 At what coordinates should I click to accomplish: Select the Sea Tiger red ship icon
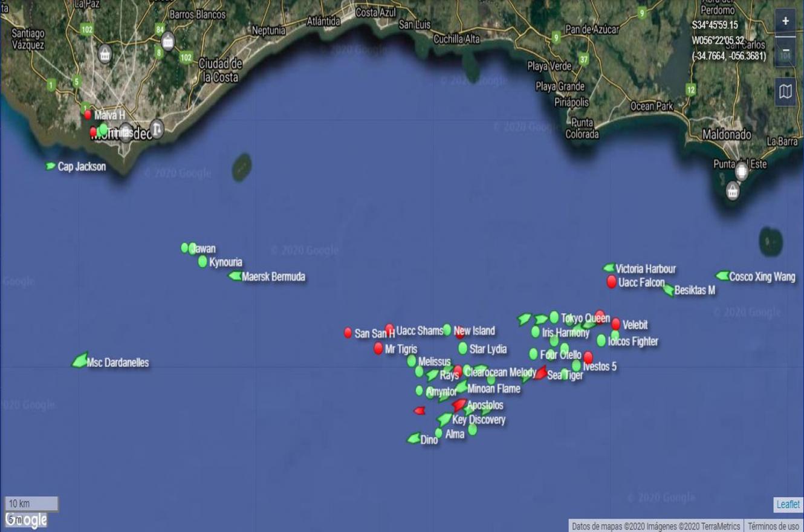[540, 373]
